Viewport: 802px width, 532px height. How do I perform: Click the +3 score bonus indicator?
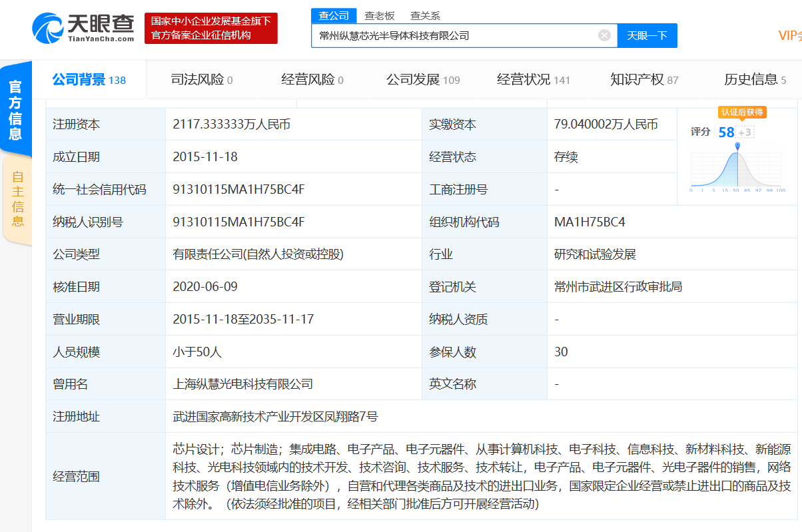745,133
